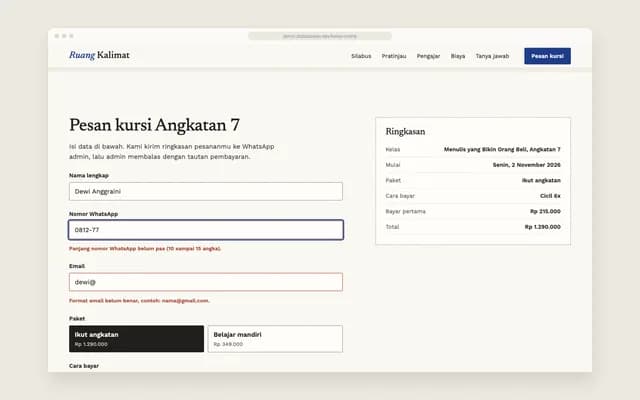The width and height of the screenshot is (640, 400).
Task: Focus the Nama lengkap field
Action: 206,191
